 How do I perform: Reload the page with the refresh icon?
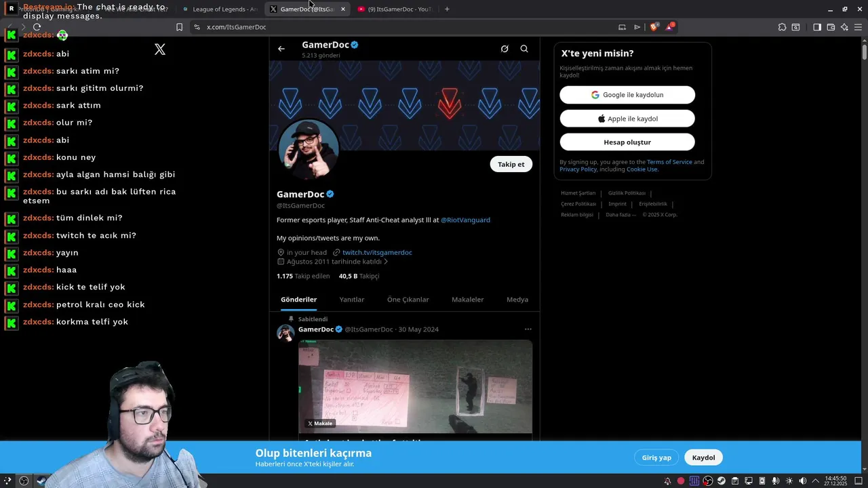pyautogui.click(x=37, y=27)
